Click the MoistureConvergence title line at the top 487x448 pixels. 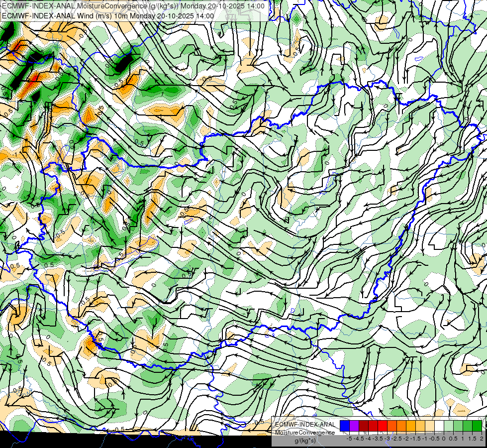coord(133,6)
